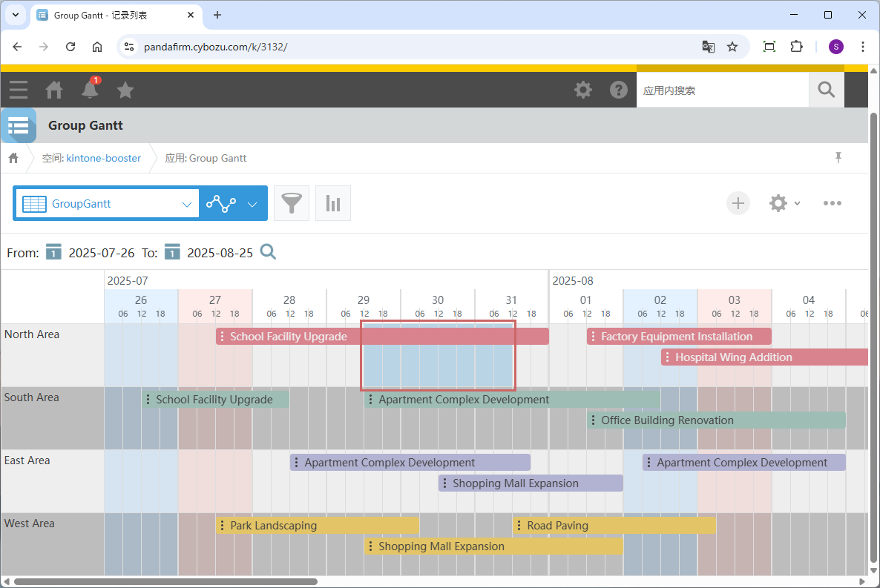Click the in-app search input field

(x=722, y=90)
